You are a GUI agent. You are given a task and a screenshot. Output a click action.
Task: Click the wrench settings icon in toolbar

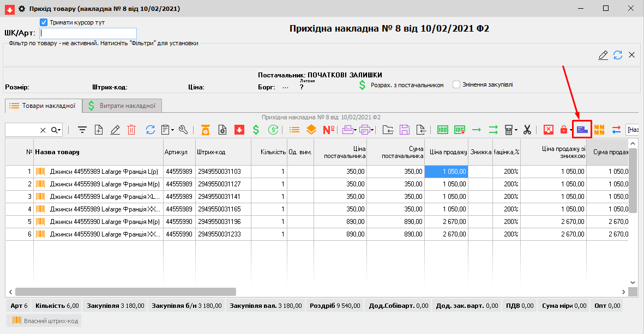183,130
